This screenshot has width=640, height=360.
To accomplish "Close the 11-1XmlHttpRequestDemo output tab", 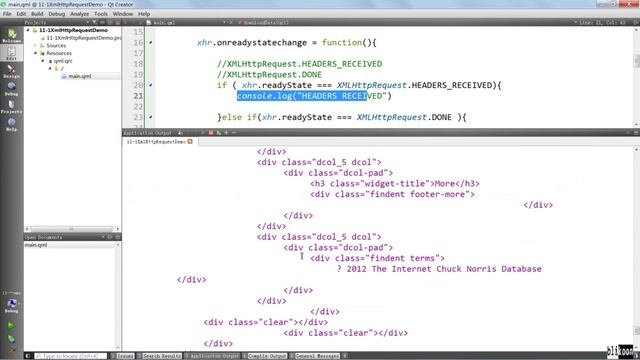I will click(190, 142).
